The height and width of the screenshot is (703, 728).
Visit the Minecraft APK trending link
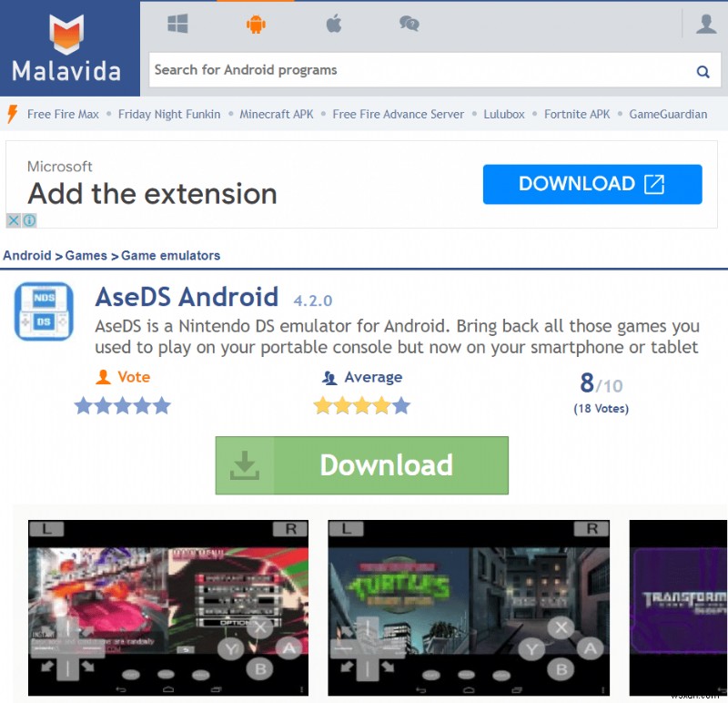point(277,114)
